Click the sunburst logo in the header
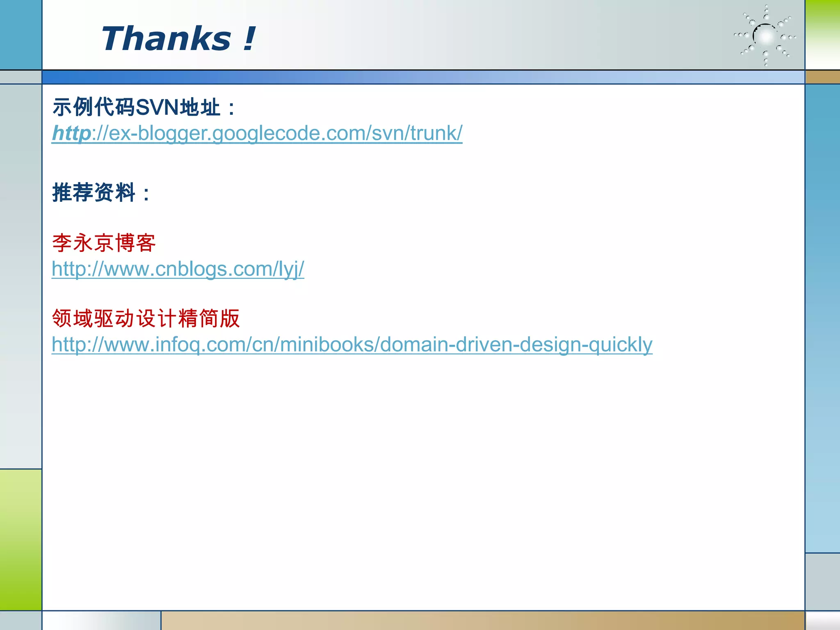The image size is (840, 630). 765,36
